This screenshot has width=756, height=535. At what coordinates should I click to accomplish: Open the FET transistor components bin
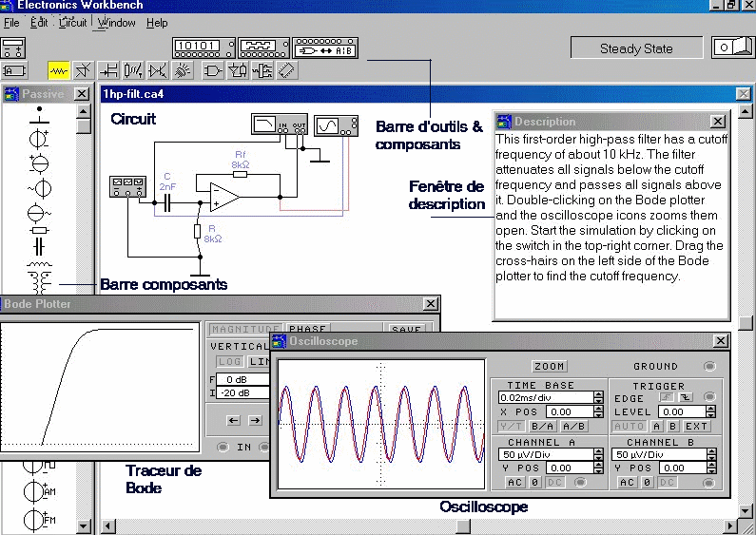coord(108,71)
